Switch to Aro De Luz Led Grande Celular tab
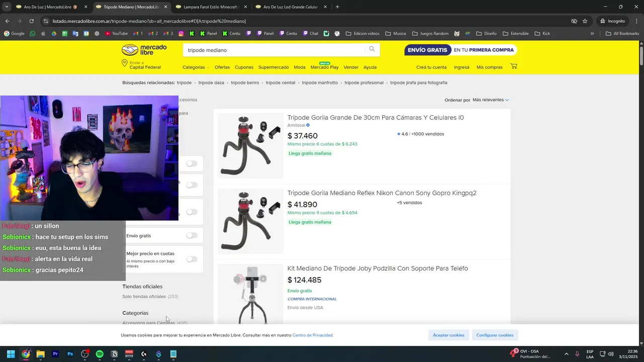The image size is (644, 362). [290, 7]
